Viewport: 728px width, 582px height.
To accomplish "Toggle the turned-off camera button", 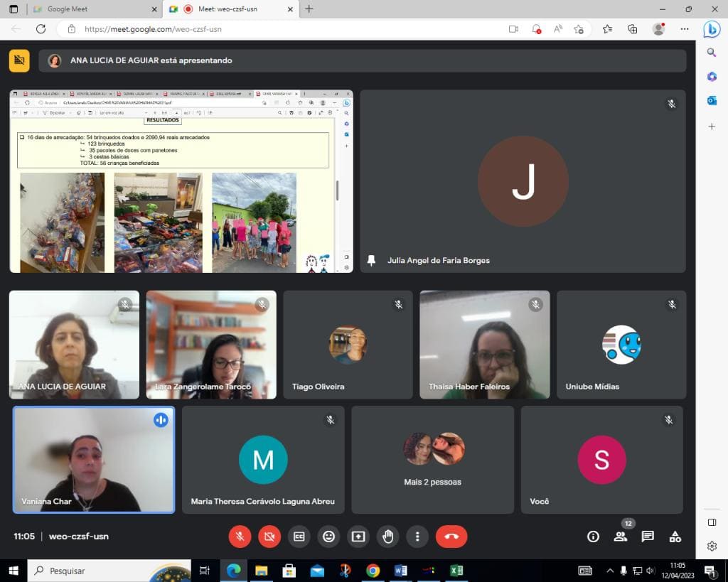I will 269,537.
